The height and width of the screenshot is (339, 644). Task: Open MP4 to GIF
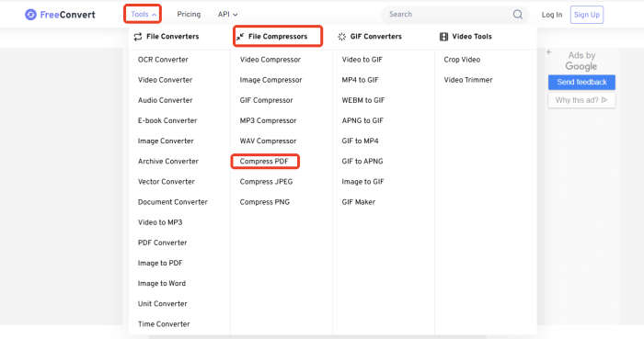361,80
